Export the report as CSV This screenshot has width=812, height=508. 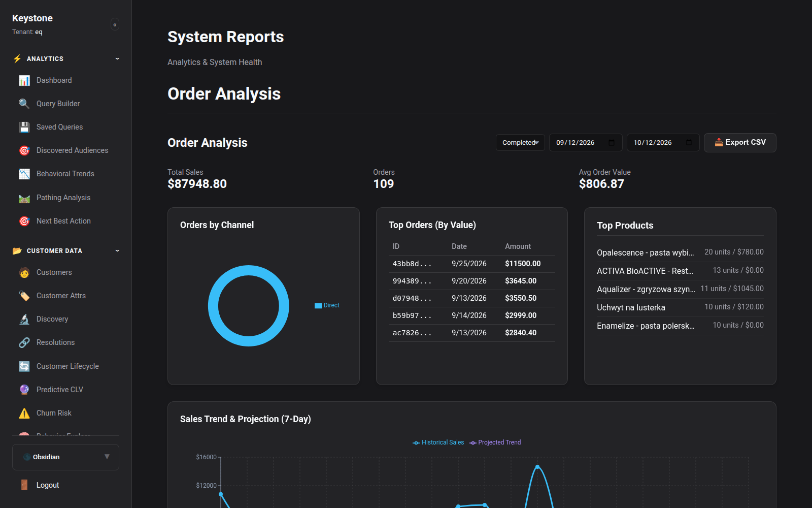tap(740, 143)
